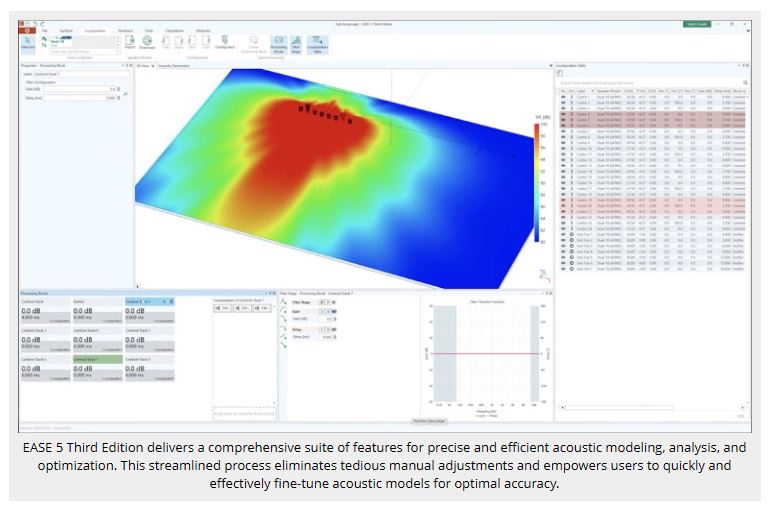
Task: Open the Loudspeaker Table panel options arrow
Action: click(x=739, y=65)
